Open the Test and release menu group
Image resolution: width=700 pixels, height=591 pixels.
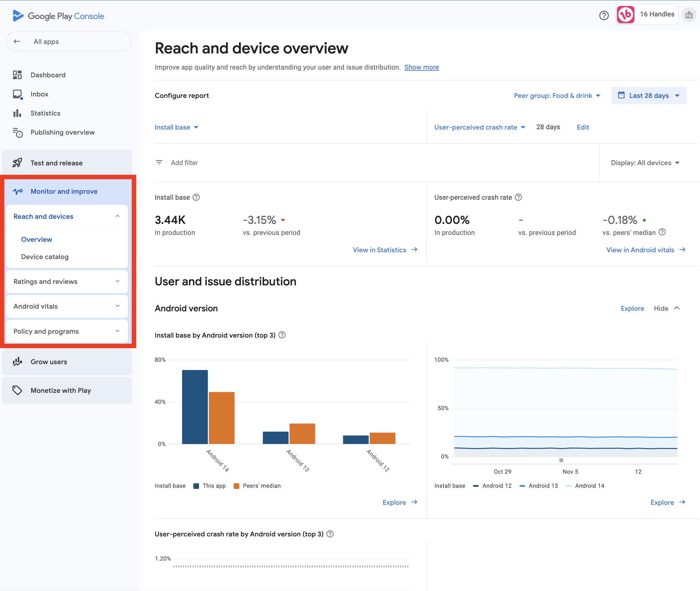click(x=67, y=163)
